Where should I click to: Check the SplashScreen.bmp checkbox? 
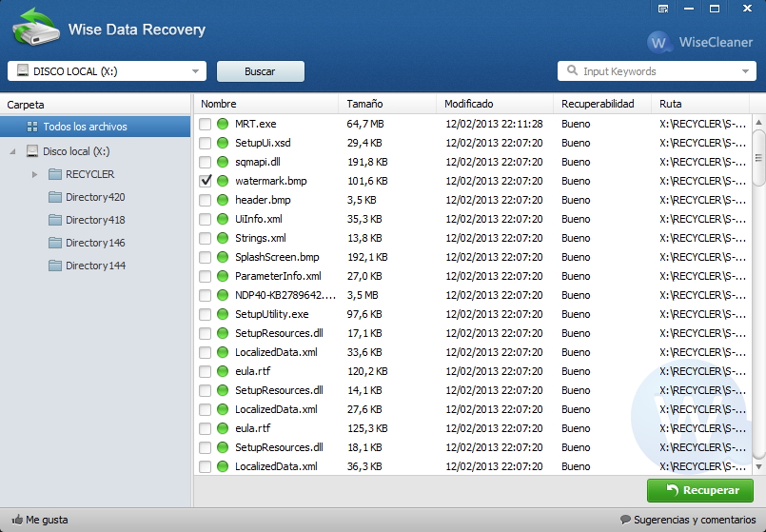click(x=206, y=257)
